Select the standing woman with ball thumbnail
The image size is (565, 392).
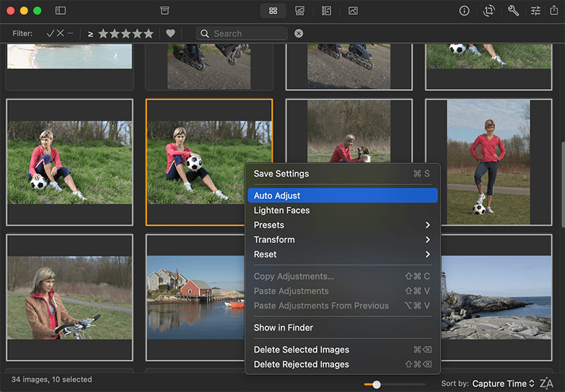point(489,162)
